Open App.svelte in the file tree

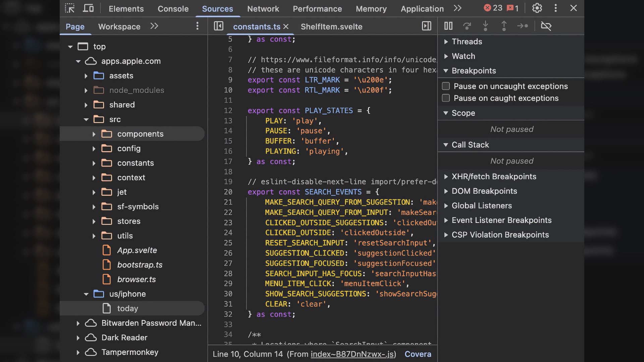pyautogui.click(x=137, y=250)
